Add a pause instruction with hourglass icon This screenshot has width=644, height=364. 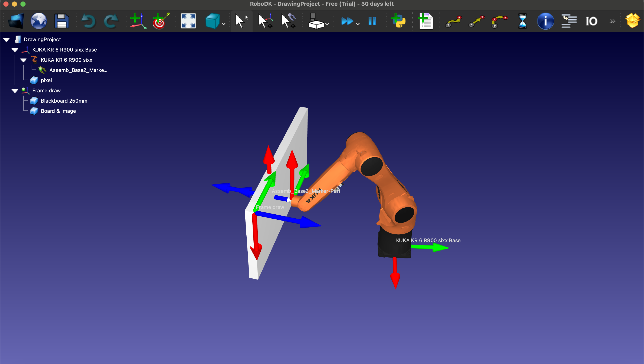(522, 21)
